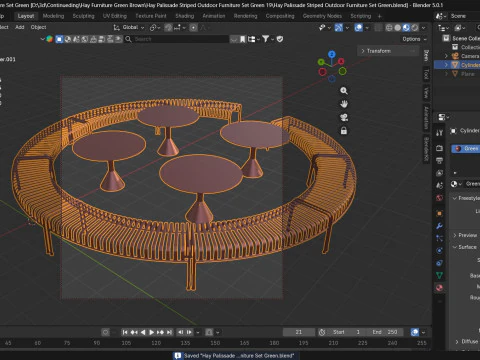Viewport: 480px width, 360px height.
Task: Select the Green material slot
Action: (466, 149)
